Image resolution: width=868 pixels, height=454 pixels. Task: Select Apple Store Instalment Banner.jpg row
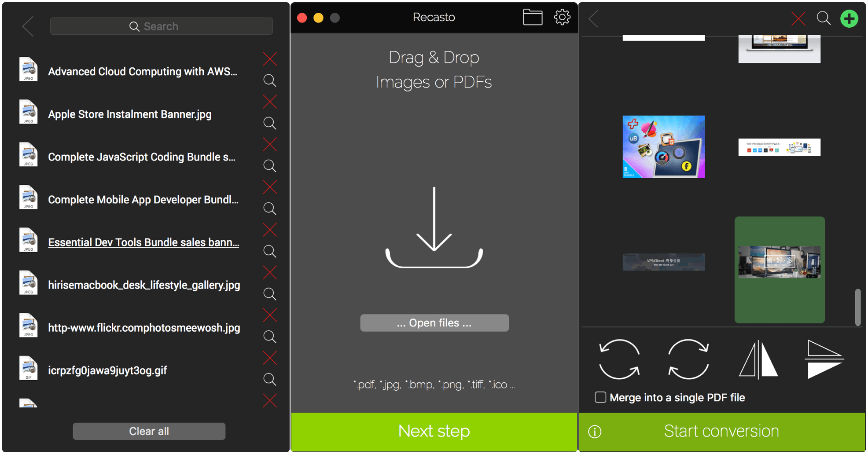[130, 114]
